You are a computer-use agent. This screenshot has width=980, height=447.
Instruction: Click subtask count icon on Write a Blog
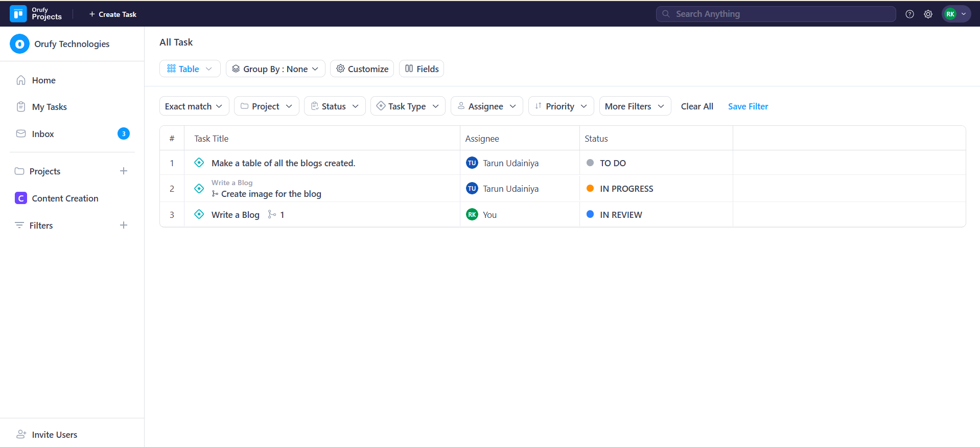click(272, 215)
